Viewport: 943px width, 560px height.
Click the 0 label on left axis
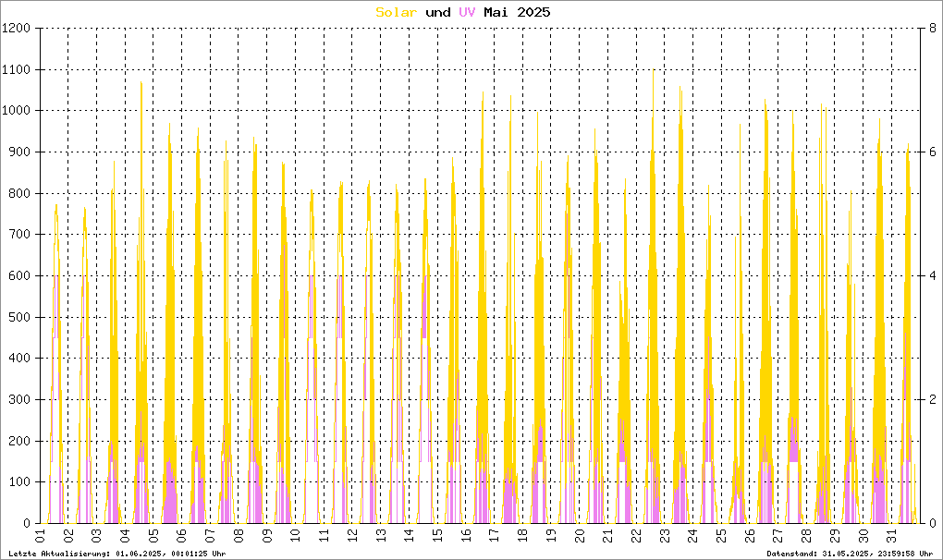click(27, 523)
